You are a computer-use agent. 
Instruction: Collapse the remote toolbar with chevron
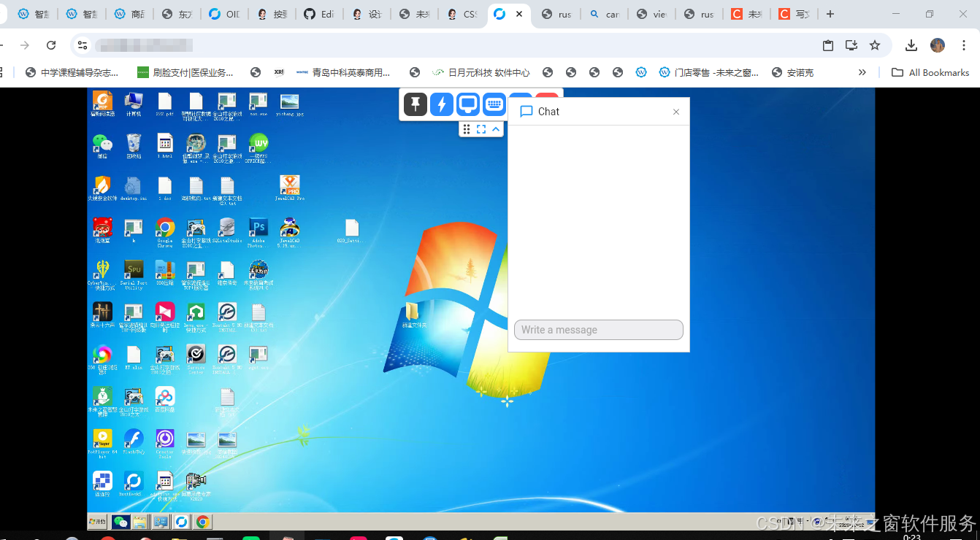(496, 129)
